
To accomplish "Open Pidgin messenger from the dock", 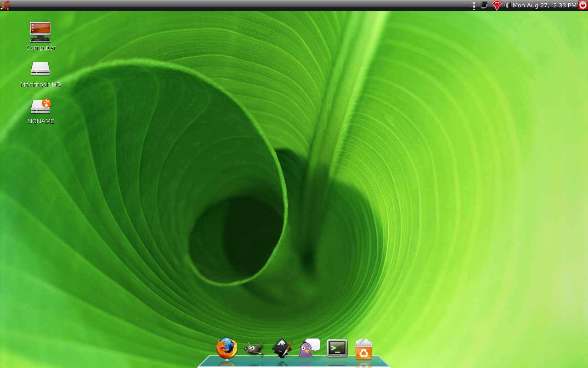I will tap(309, 348).
